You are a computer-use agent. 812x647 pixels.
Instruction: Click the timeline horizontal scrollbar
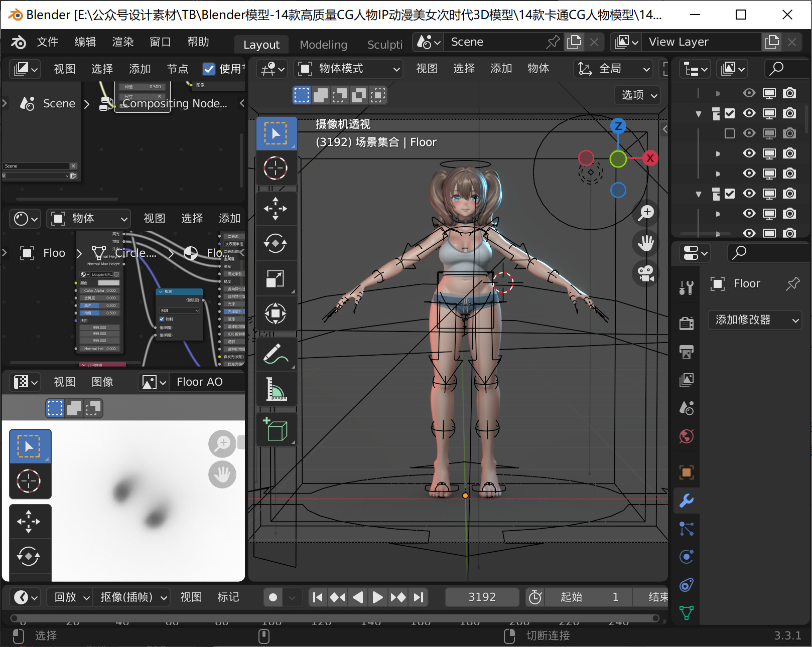335,618
